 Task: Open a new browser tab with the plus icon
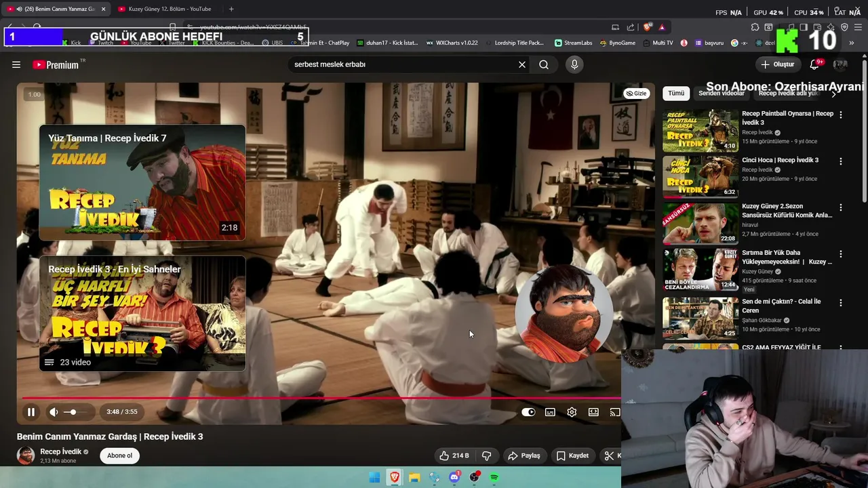click(231, 9)
